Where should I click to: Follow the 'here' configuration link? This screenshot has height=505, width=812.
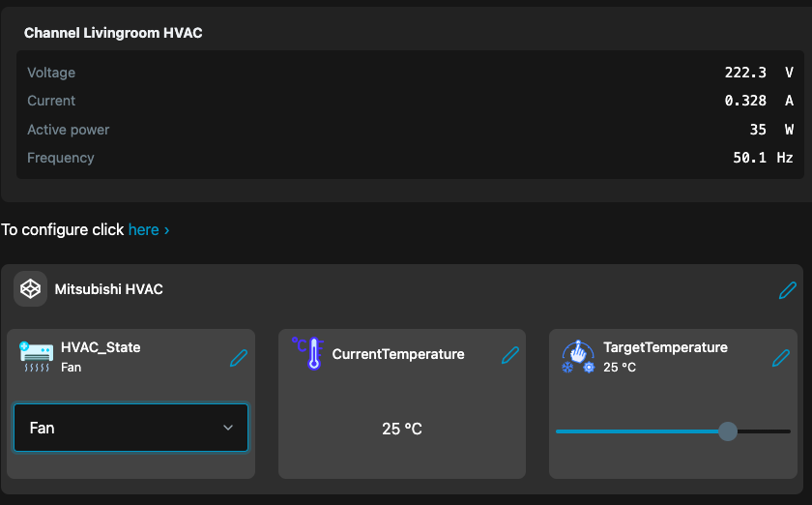tap(143, 230)
